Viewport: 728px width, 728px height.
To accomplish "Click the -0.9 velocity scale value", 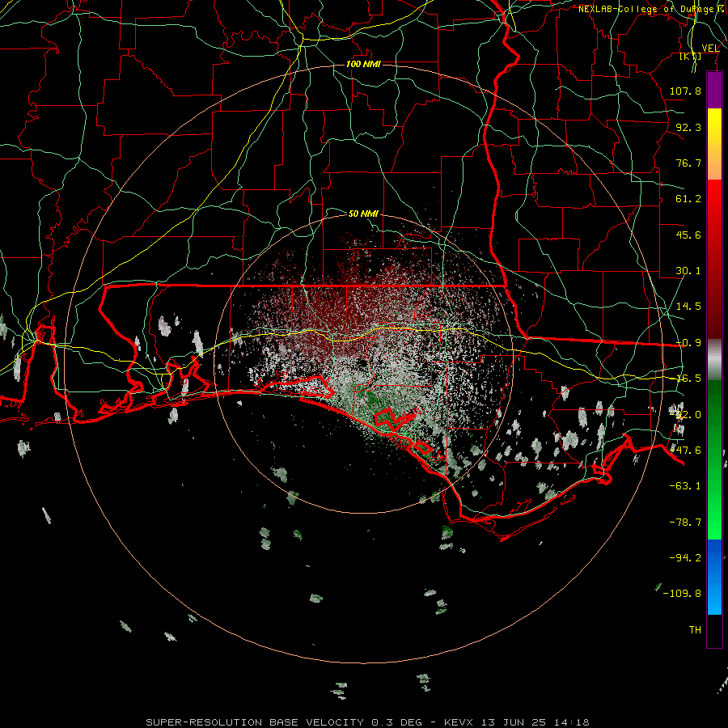I will [x=688, y=343].
